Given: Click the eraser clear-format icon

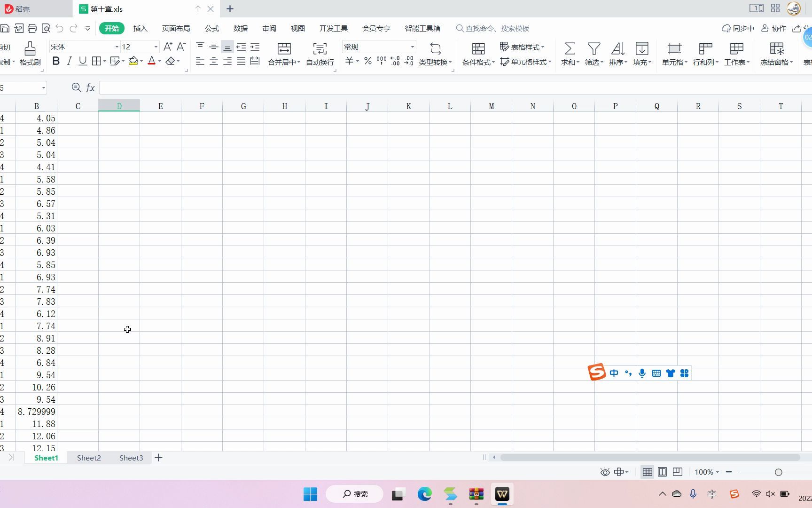Looking at the screenshot, I should click(171, 61).
